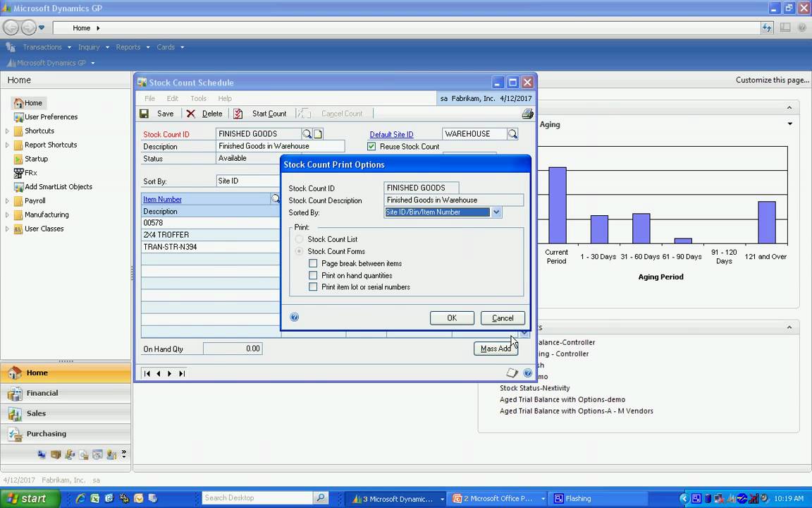Open the Edit menu in Stock Count Schedule
The image size is (812, 508).
pyautogui.click(x=173, y=99)
